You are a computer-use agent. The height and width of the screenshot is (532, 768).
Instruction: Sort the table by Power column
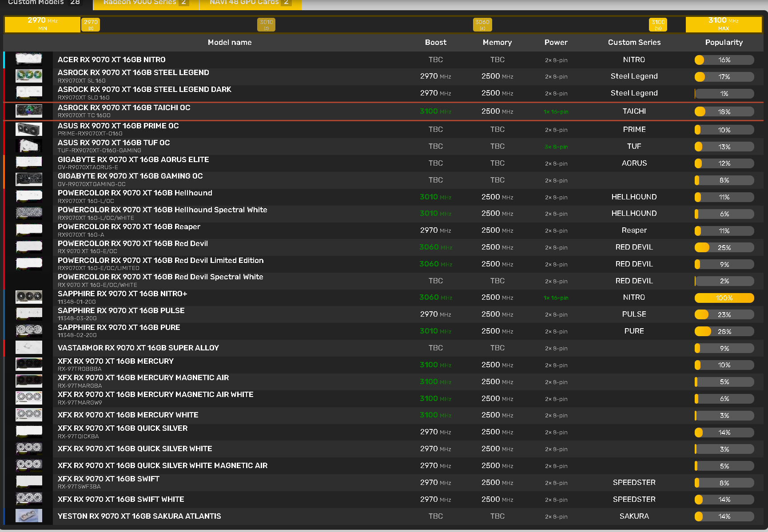556,42
